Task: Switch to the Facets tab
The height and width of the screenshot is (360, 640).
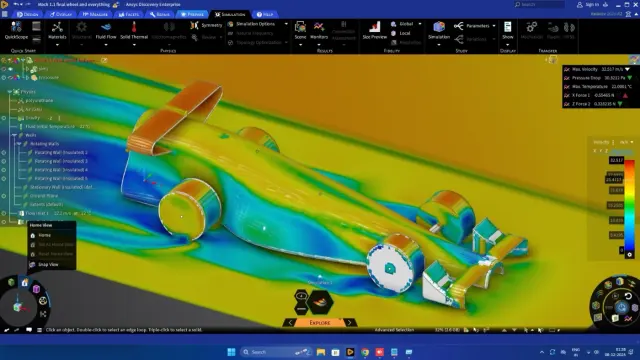Action: 129,14
